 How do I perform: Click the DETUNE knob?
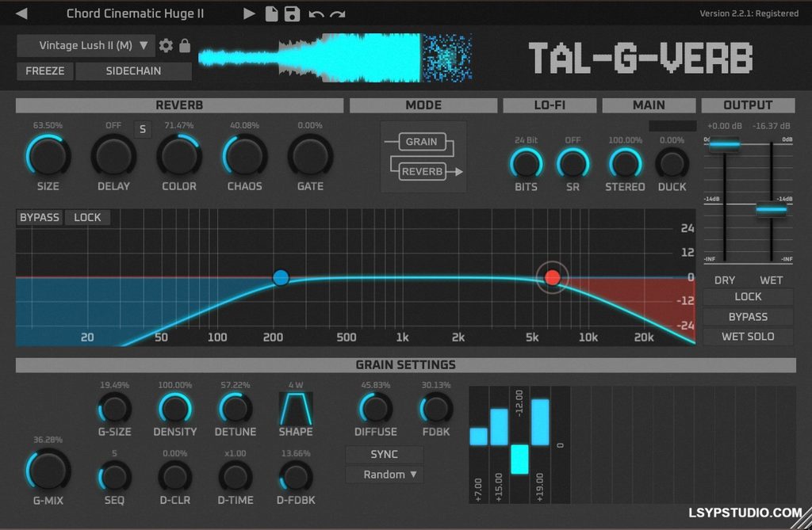point(235,408)
